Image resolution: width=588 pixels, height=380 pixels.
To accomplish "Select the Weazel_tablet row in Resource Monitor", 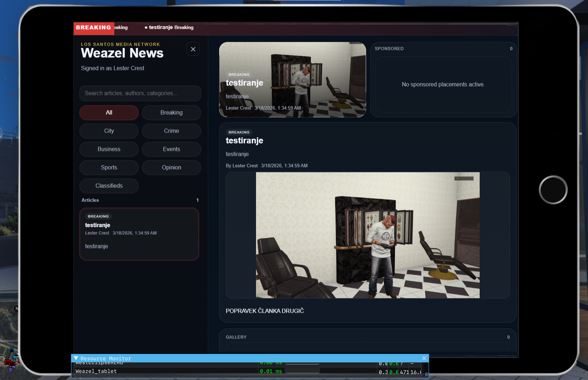I will point(248,371).
